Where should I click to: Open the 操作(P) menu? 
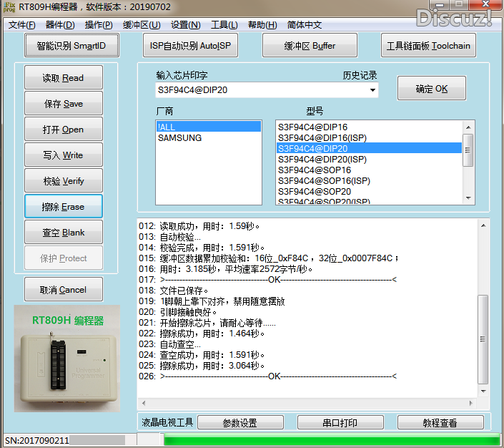99,25
